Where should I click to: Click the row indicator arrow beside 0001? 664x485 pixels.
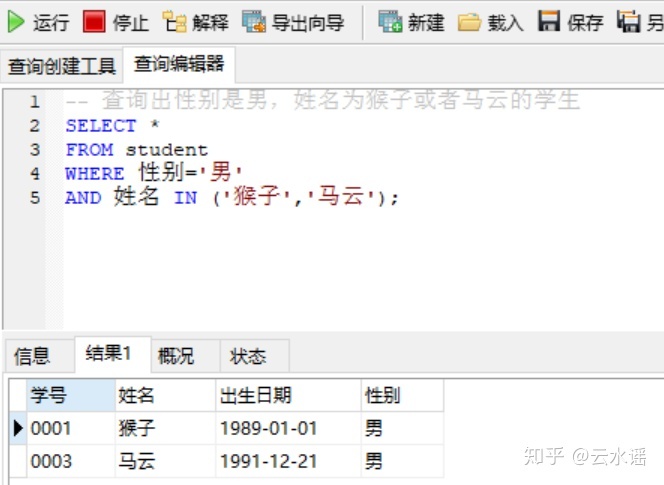(18, 428)
